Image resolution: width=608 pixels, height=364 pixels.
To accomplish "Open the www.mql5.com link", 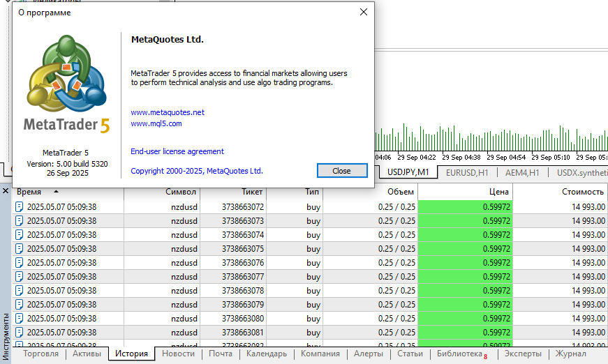I will point(156,123).
